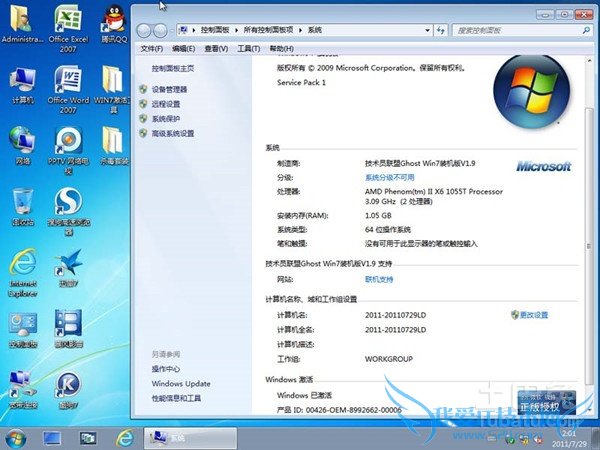Open the 文件(F) menu
Screen dimensions: 600x450
(x=151, y=48)
